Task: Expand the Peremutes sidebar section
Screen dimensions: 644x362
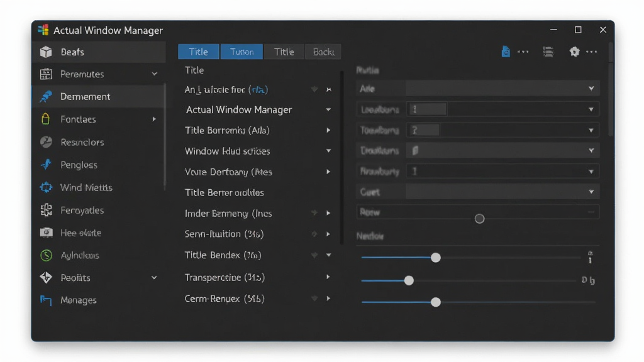Action: 155,74
